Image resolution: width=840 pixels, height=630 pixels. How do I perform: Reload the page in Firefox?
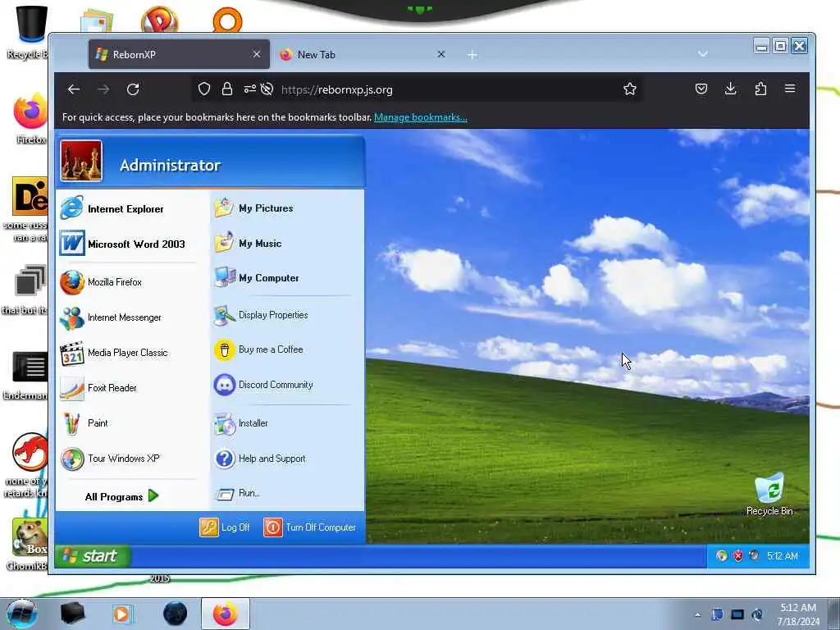133,89
